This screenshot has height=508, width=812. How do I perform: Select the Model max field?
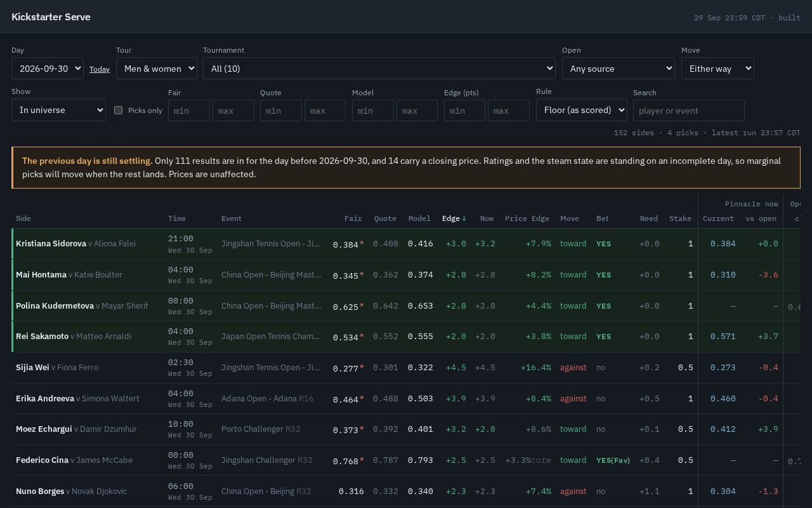[417, 110]
